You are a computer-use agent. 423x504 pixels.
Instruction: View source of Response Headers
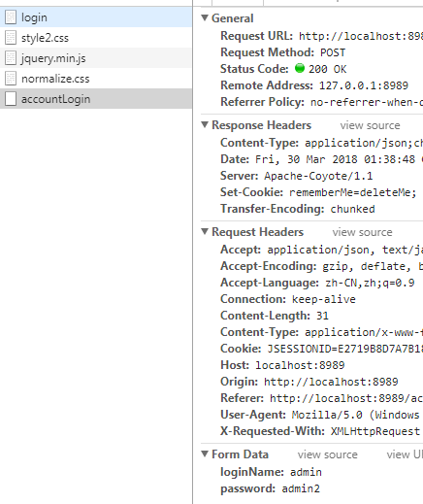point(370,125)
